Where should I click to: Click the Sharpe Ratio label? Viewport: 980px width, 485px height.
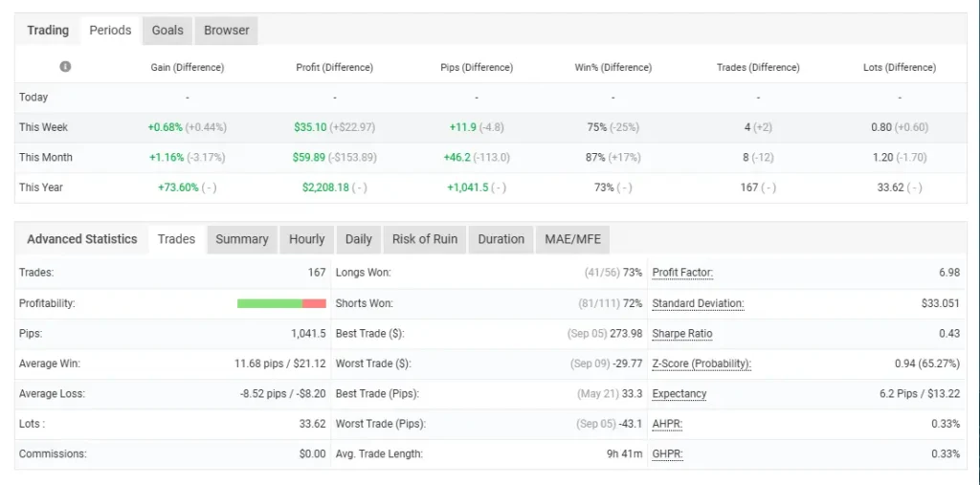[x=681, y=334]
